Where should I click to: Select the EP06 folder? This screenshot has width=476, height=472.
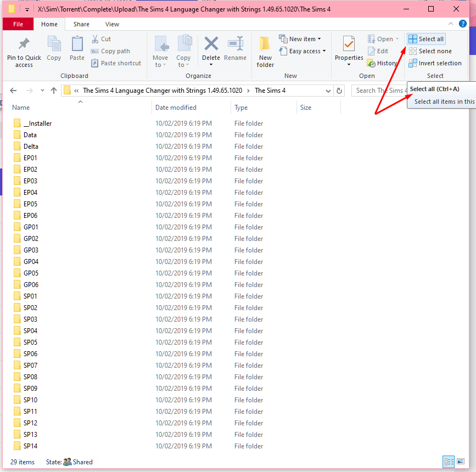[x=30, y=216]
